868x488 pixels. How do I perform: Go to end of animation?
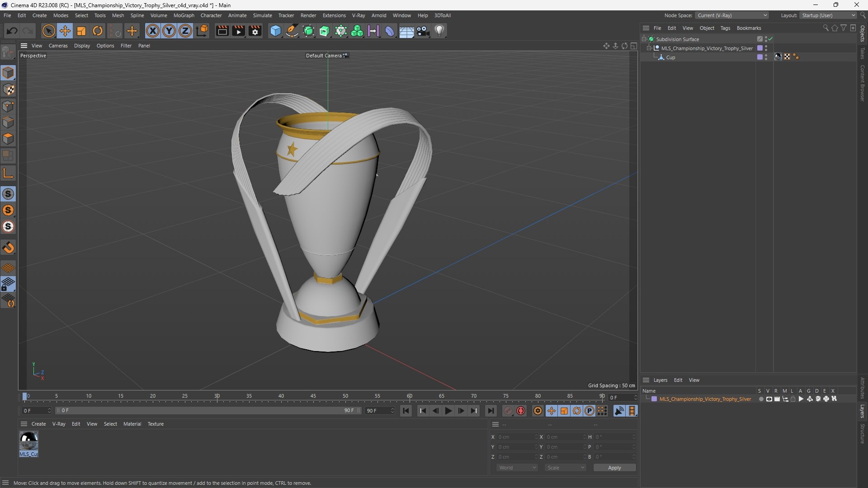pyautogui.click(x=491, y=411)
